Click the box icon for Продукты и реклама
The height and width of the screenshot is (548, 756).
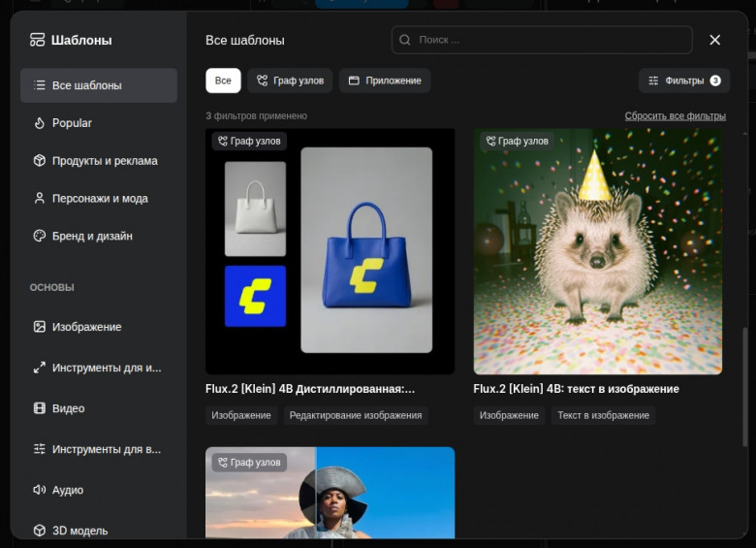[39, 161]
